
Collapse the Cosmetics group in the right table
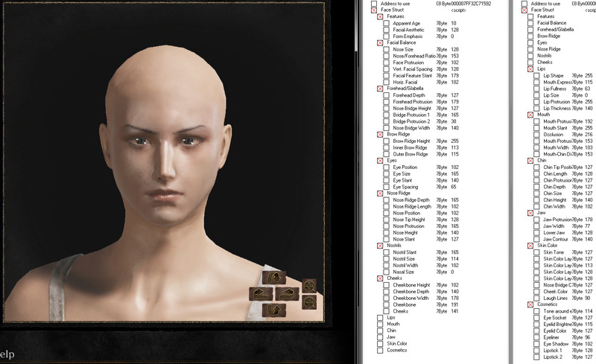coord(530,304)
